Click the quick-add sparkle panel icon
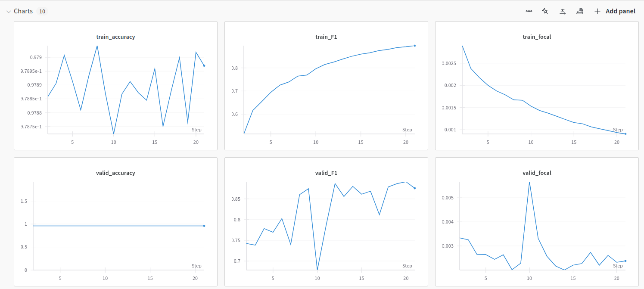 point(545,11)
